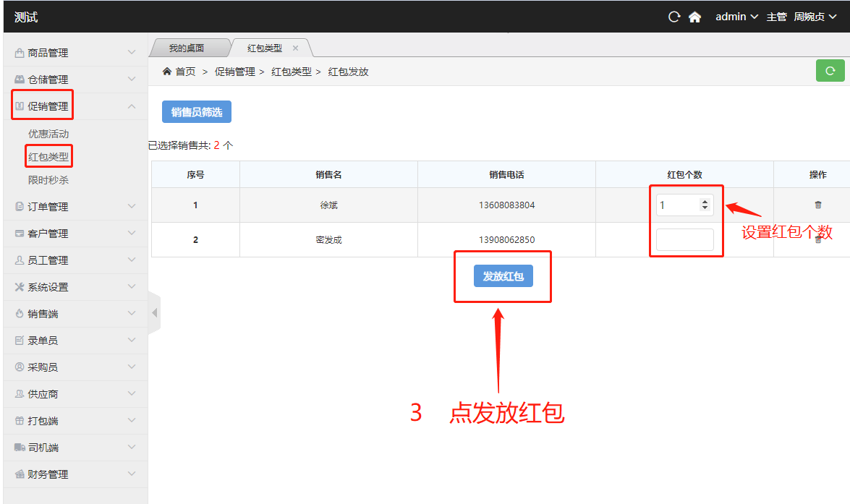This screenshot has height=504, width=850.
Task: Collapse sidebar using left arrow handle
Action: [154, 313]
